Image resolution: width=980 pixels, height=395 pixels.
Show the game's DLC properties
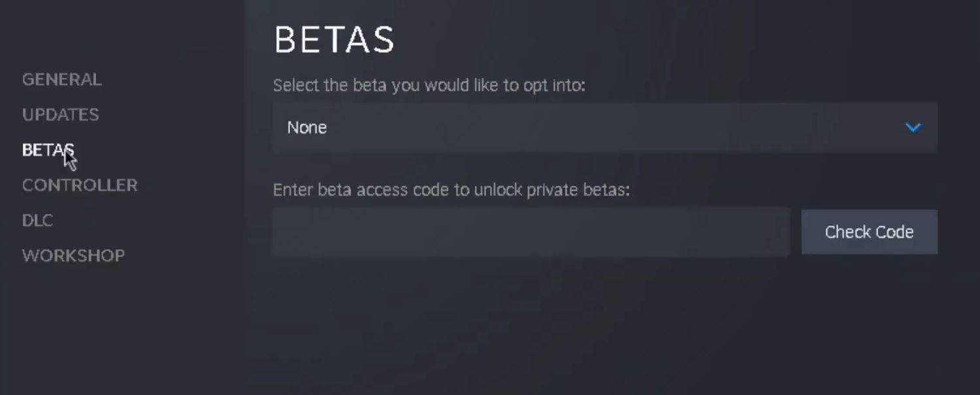point(37,220)
